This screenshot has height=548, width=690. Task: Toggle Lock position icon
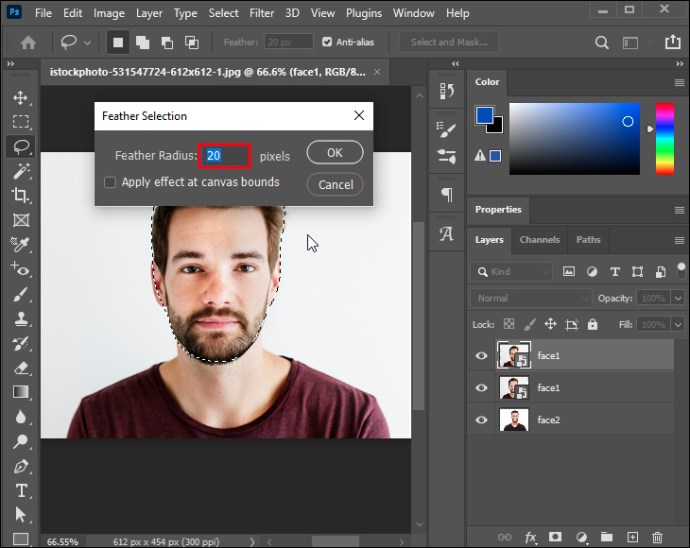pyautogui.click(x=551, y=324)
